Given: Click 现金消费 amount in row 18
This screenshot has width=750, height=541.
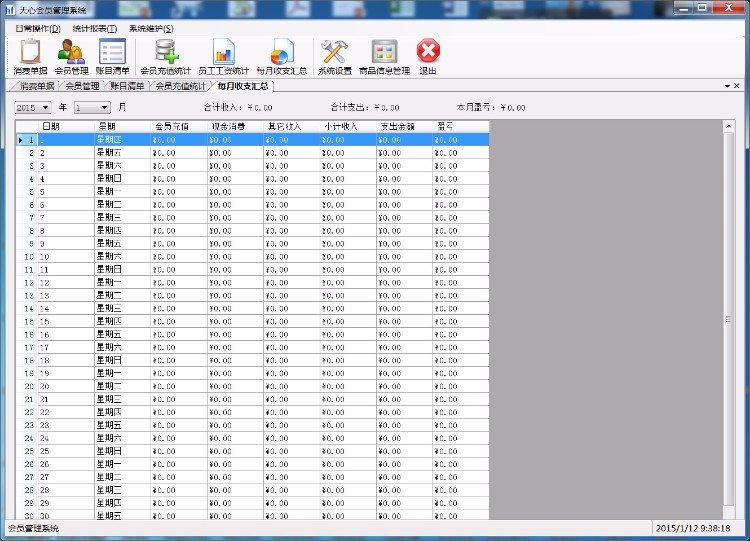Looking at the screenshot, I should 236,361.
